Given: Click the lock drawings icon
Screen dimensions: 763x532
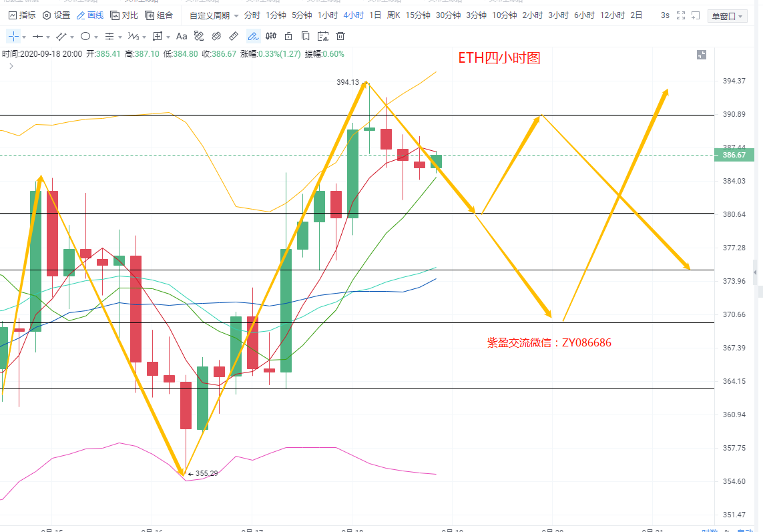Looking at the screenshot, I should (x=288, y=36).
